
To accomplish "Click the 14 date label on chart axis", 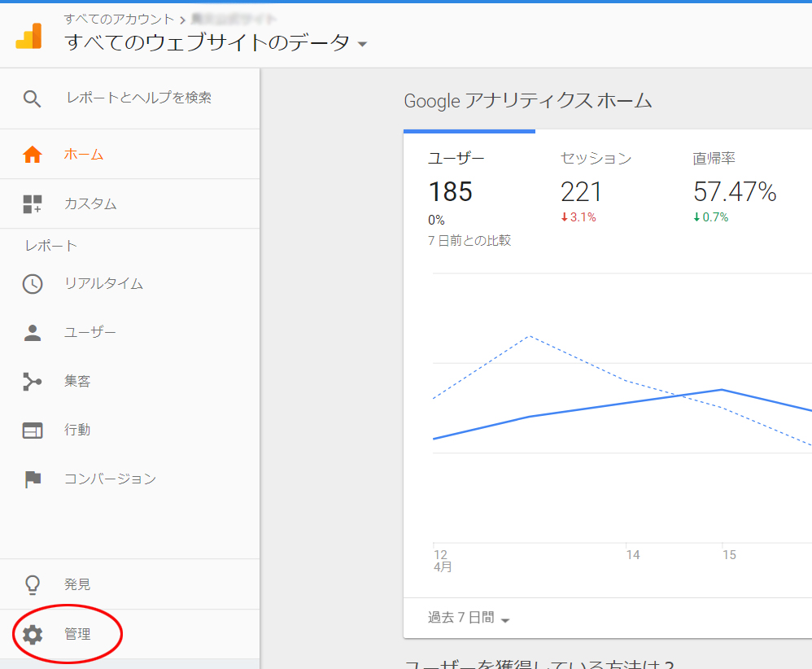I will [x=633, y=555].
